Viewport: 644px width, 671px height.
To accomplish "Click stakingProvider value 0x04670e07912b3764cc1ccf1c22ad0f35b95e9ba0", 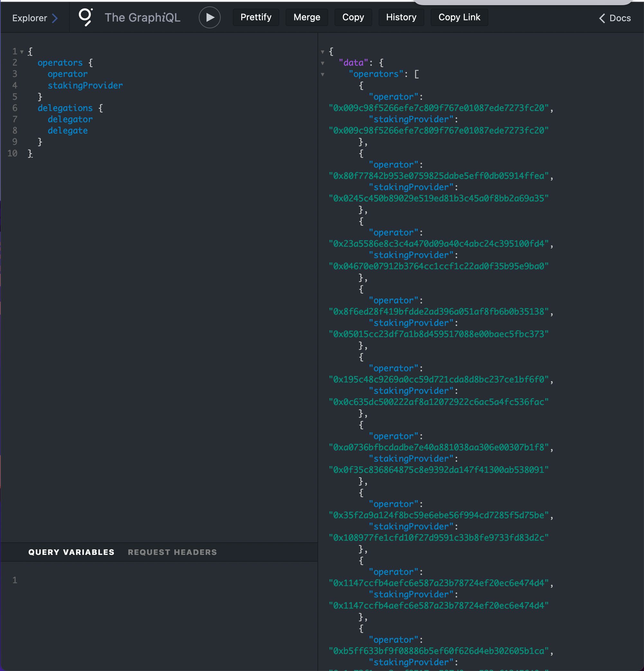I will 438,266.
